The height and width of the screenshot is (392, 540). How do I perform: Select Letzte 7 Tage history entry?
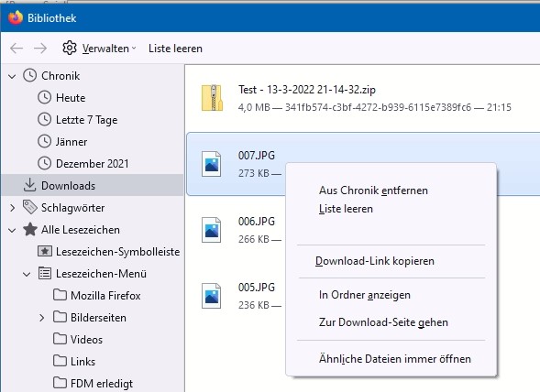(86, 120)
